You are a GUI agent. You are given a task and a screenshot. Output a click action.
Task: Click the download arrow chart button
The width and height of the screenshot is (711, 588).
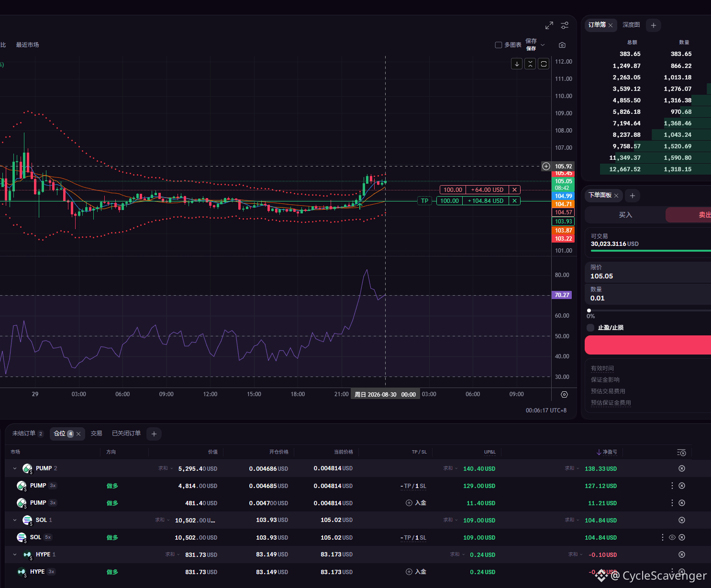517,64
